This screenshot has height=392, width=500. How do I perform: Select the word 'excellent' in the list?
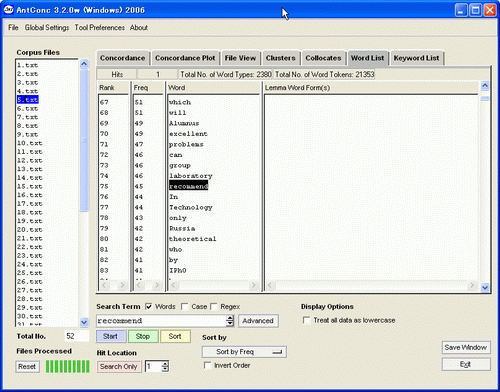[x=188, y=134]
